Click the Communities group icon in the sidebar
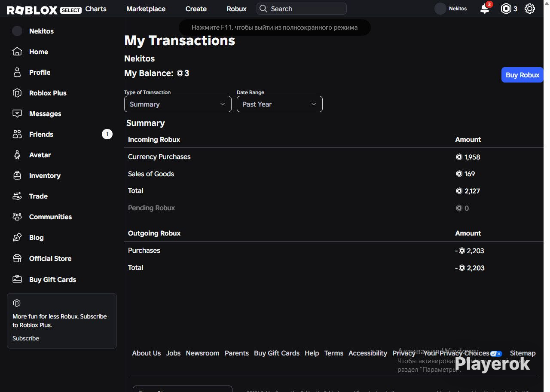Viewport: 550px width, 392px height. click(x=17, y=217)
